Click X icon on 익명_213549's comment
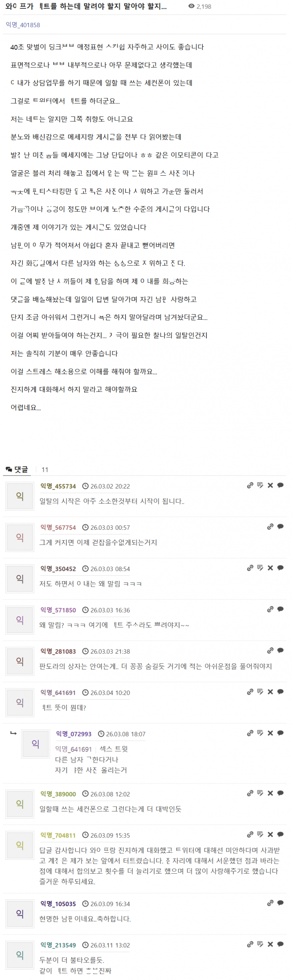Viewport: 292px width, 980px height. tap(270, 944)
